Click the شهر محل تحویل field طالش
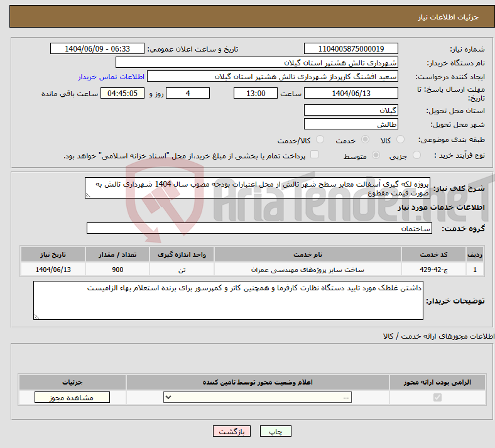The height and width of the screenshot is (448, 495). tap(351, 124)
